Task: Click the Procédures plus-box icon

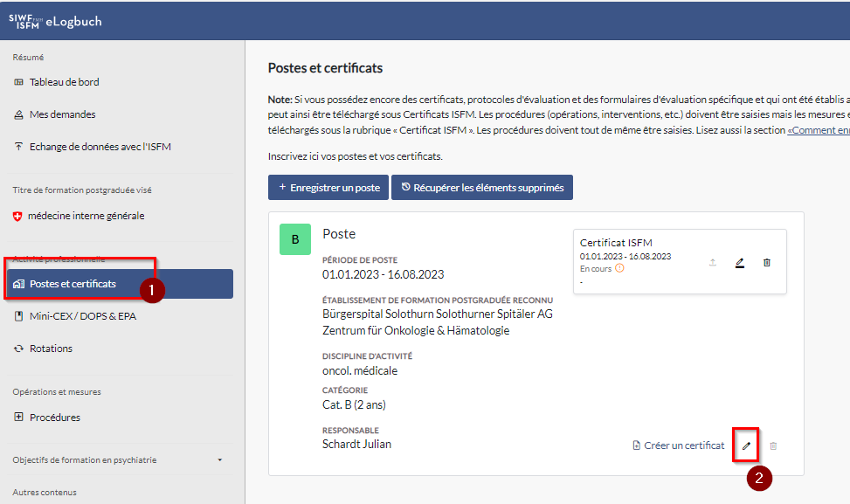Action: [x=19, y=418]
